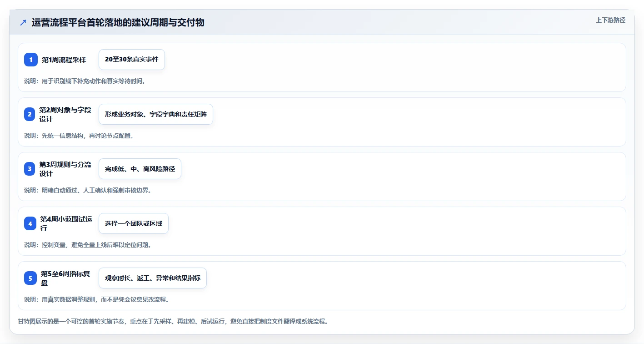This screenshot has width=644, height=344.
Task: Select the 第3周规则与分流设计 label
Action: pyautogui.click(x=65, y=169)
